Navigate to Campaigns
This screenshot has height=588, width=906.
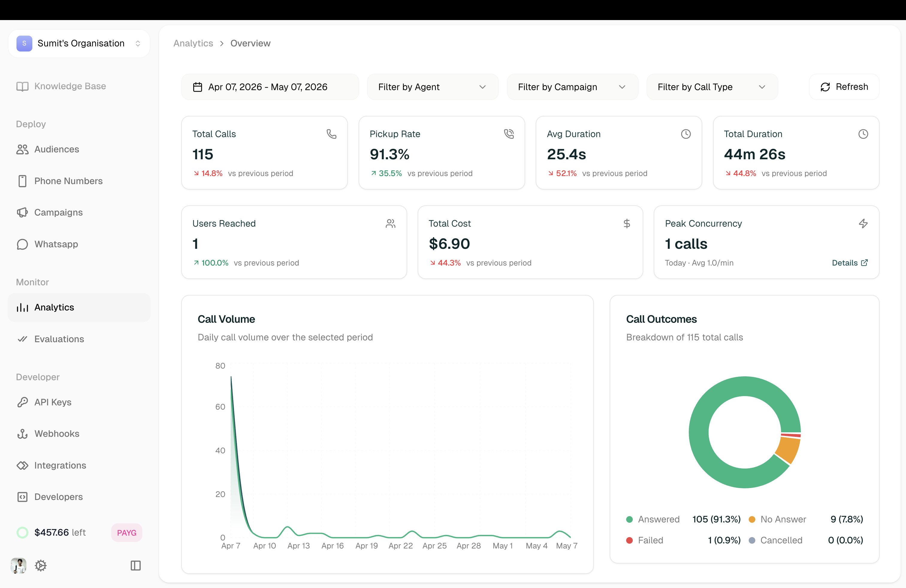(79, 212)
